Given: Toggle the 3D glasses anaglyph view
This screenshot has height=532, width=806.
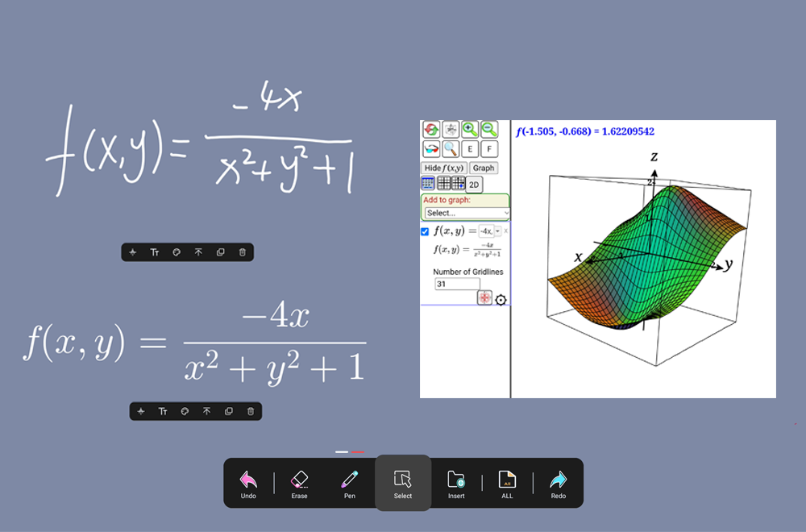Looking at the screenshot, I should click(x=431, y=148).
